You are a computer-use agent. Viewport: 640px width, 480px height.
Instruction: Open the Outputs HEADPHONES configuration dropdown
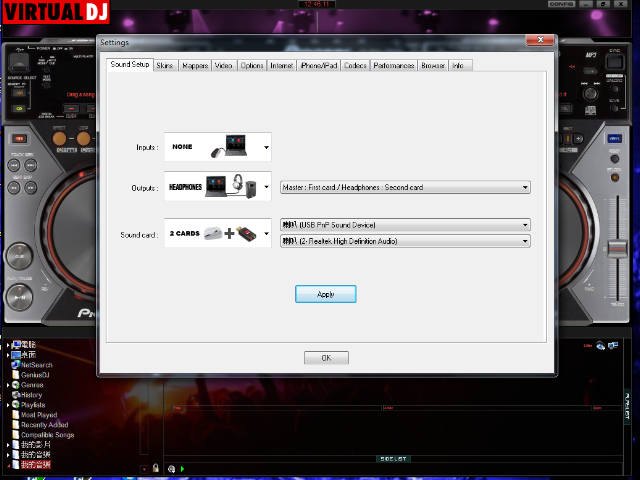pyautogui.click(x=218, y=187)
